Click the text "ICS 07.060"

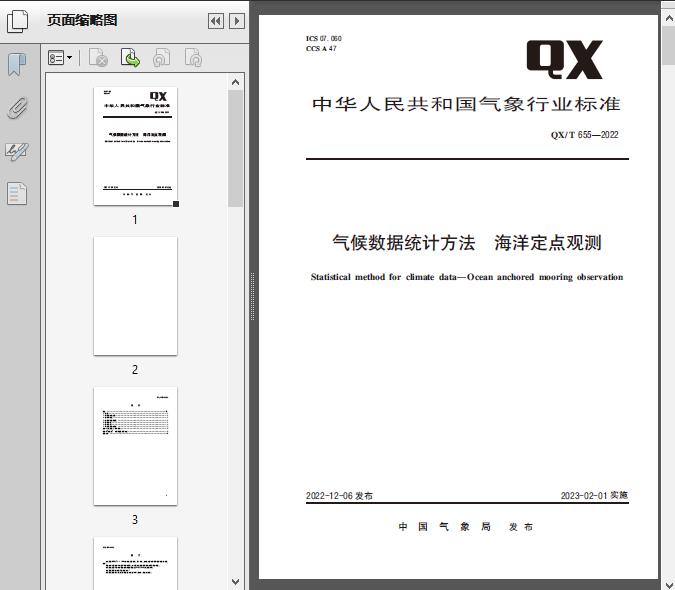pos(324,38)
